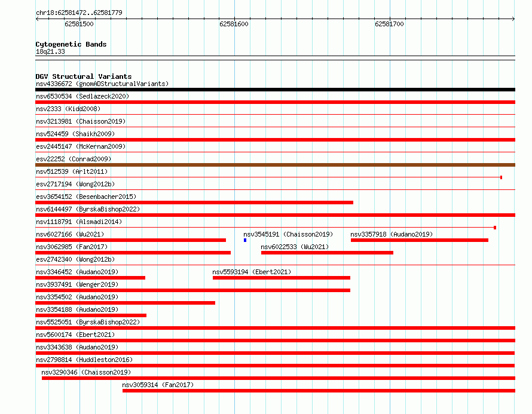Select the red bar under nsv3346452

click(x=90, y=278)
